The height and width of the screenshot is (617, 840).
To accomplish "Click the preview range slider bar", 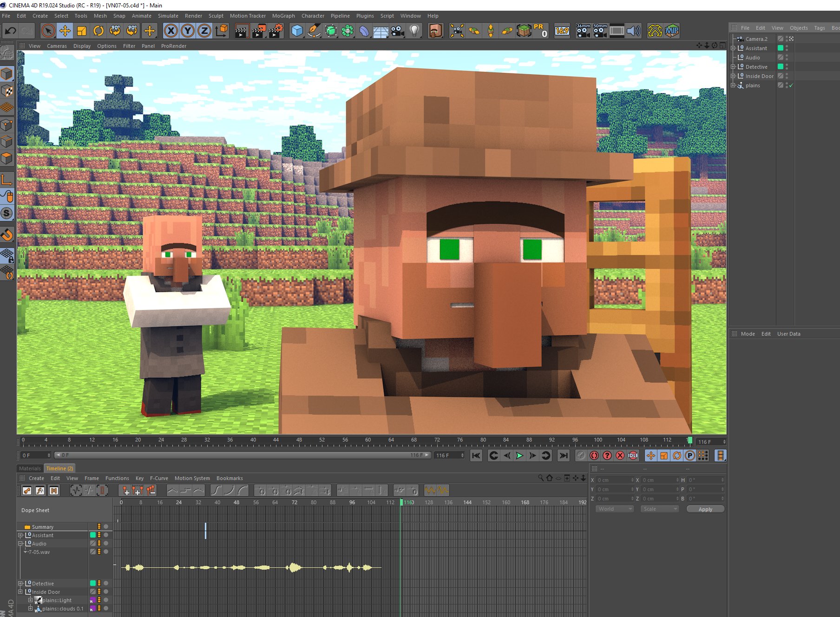I will (x=242, y=455).
